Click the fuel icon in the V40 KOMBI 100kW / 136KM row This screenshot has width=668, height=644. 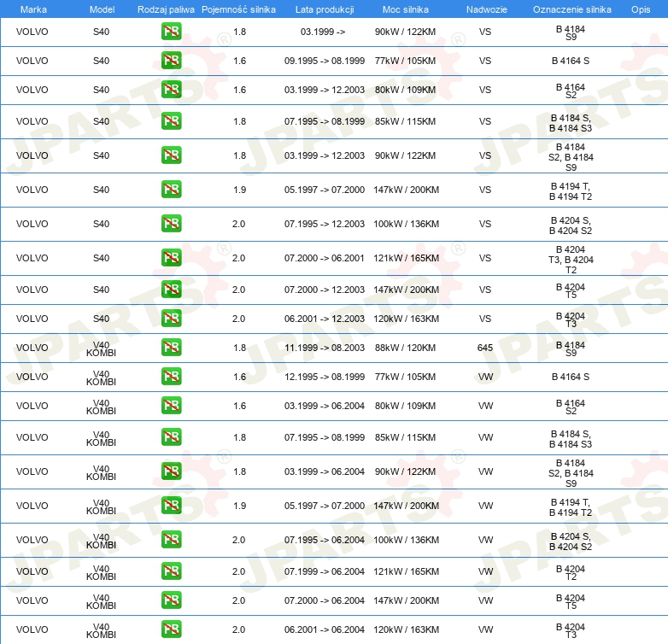[x=171, y=539]
